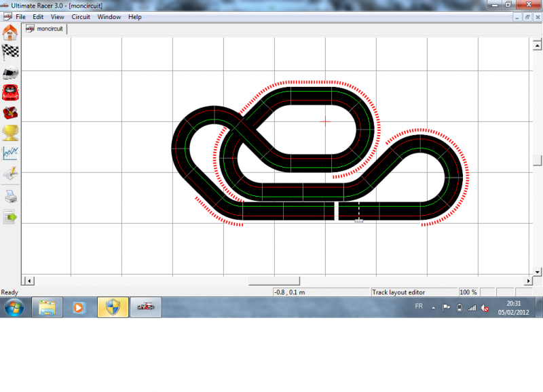Click the pencil and paper edit icon
Screen dimensions: 543x392
tap(10, 174)
